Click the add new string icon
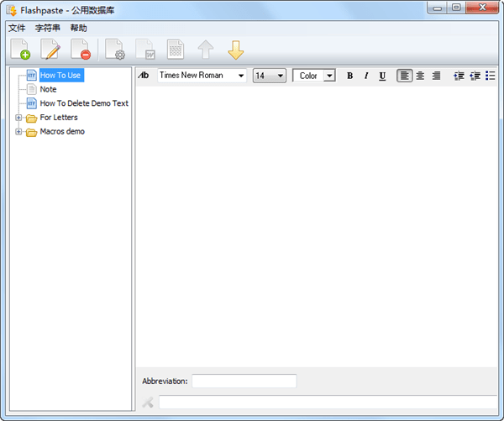This screenshot has height=421, width=504. [21, 50]
